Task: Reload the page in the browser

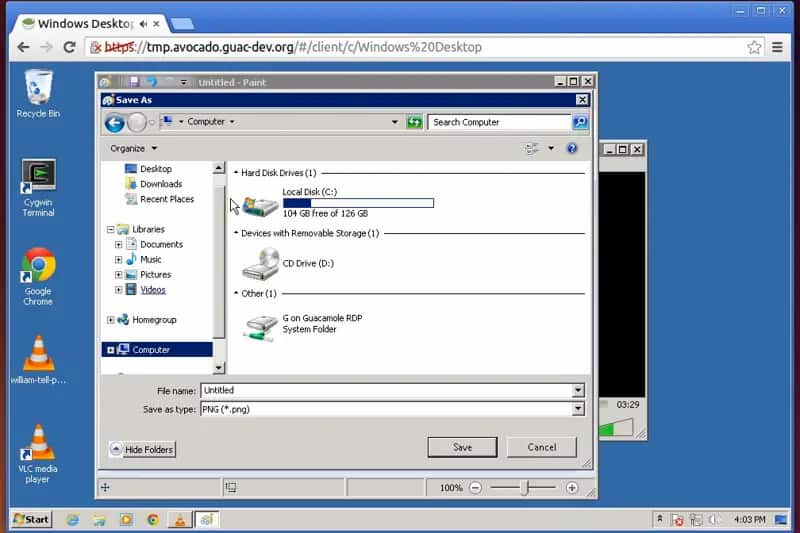Action: pos(69,47)
